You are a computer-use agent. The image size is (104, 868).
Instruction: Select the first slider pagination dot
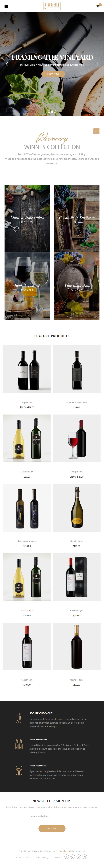49,111
